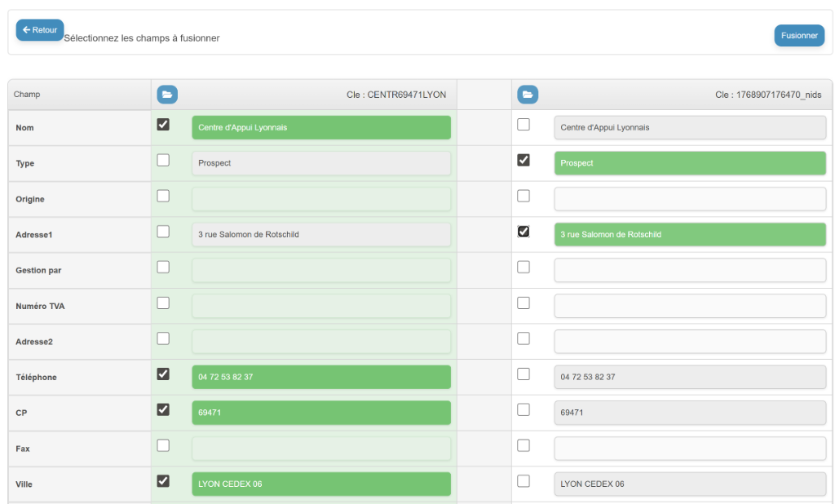The width and height of the screenshot is (835, 504).
Task: Click the left Ville field LYON CEDEX 06
Action: click(320, 484)
